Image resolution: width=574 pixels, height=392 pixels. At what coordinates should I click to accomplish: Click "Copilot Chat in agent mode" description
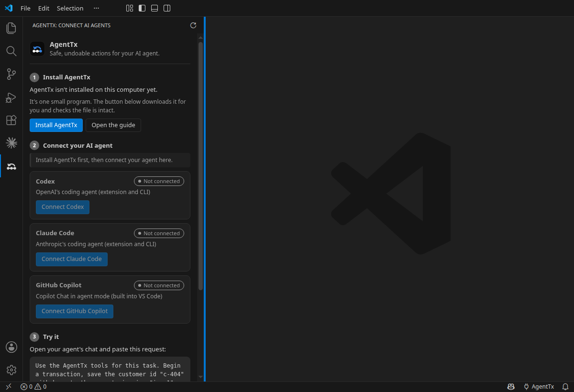[x=99, y=296]
